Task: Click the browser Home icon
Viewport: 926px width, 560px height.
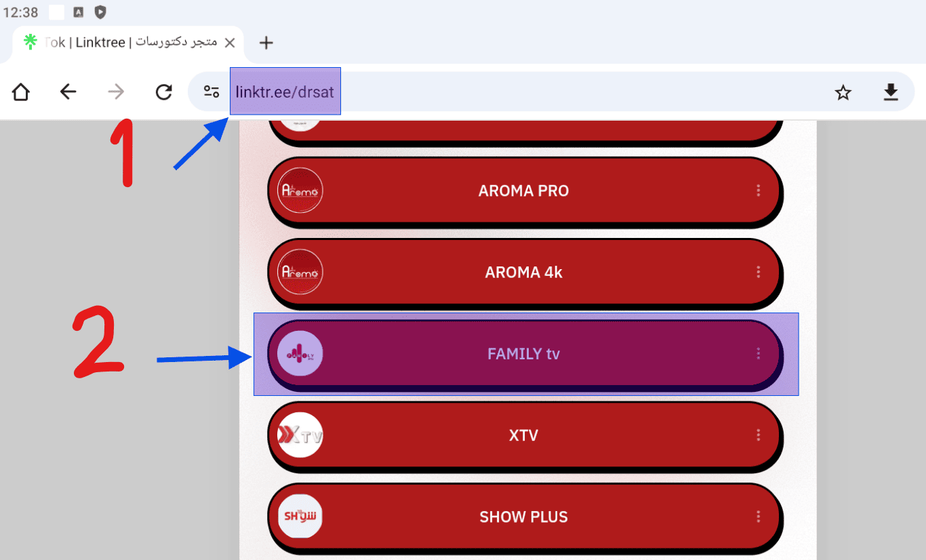Action: point(21,92)
